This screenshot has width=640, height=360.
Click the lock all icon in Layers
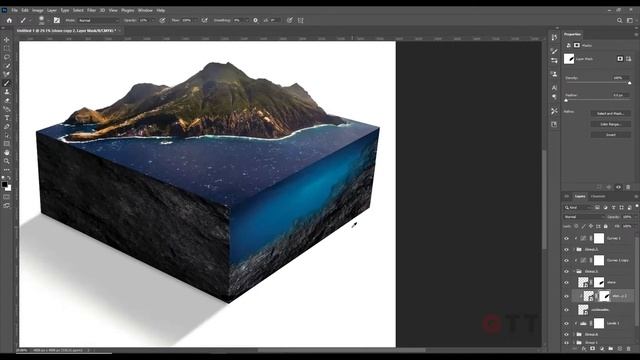point(606,226)
